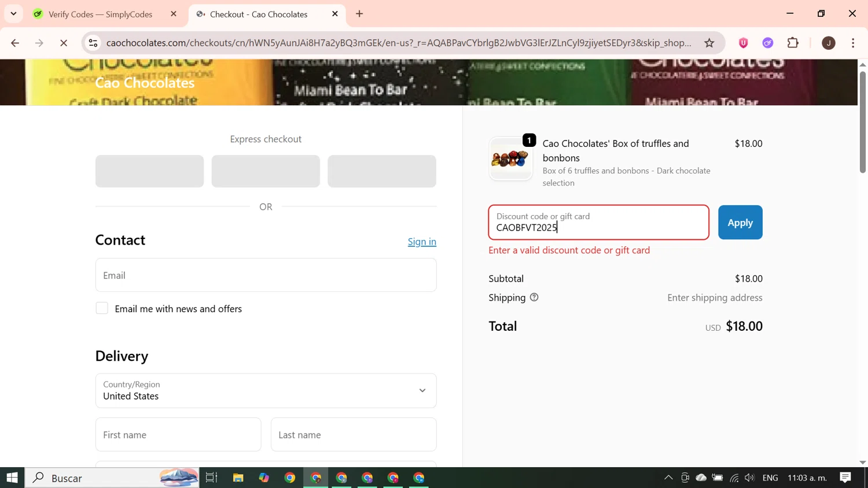Image resolution: width=868 pixels, height=488 pixels.
Task: Select the 'Enter a valid discount code' error text
Action: [x=569, y=250]
